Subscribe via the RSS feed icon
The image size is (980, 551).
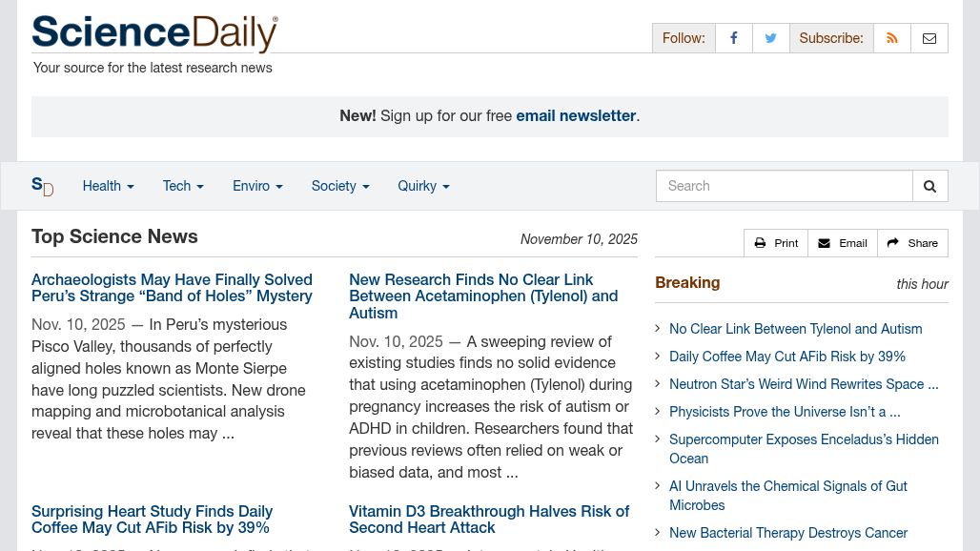click(892, 38)
